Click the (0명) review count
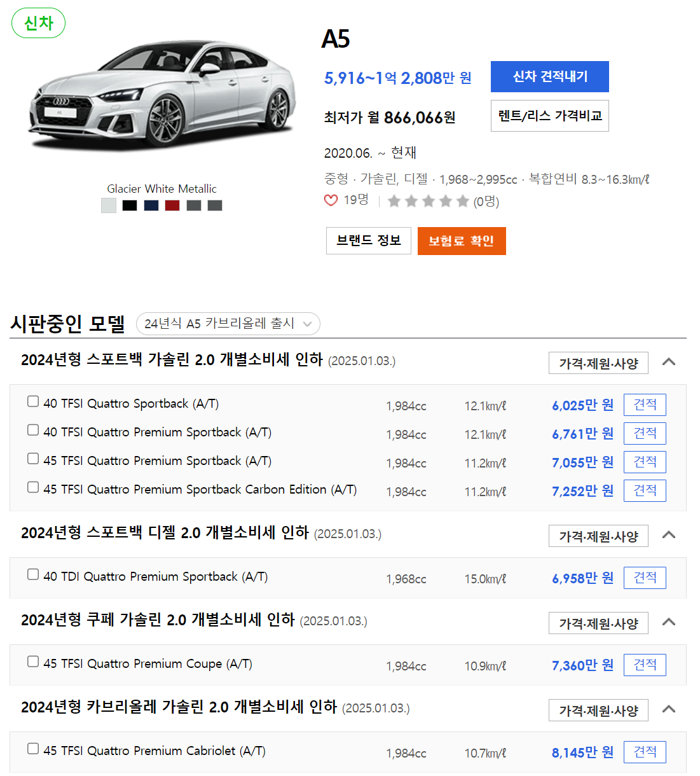 pyautogui.click(x=486, y=202)
